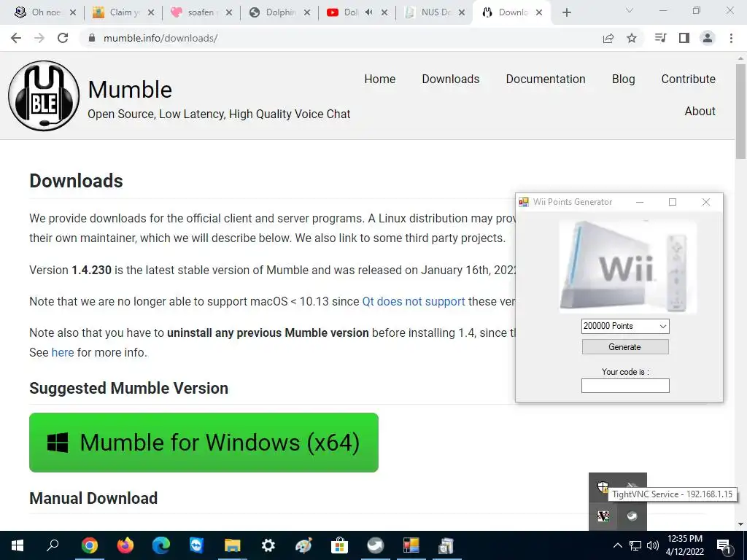Open the 200000 Points dropdown
Screen dimensions: 747x560
click(x=625, y=326)
